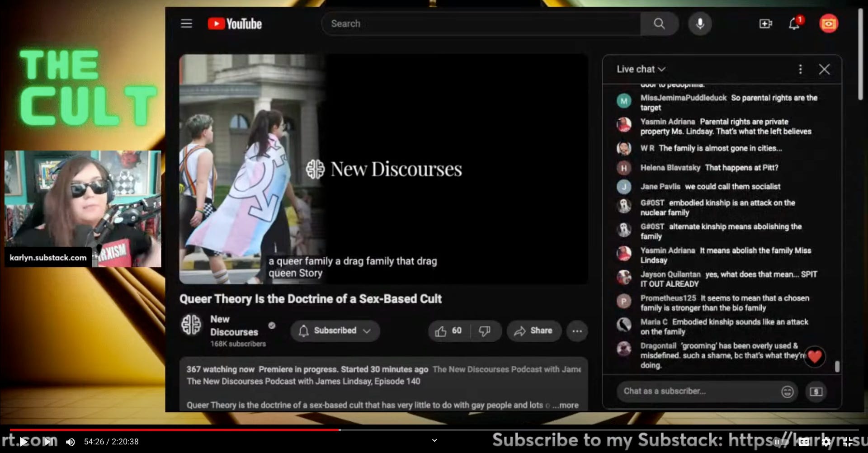Mute the player volume speaker
Viewport: 868px width, 453px height.
(x=71, y=442)
